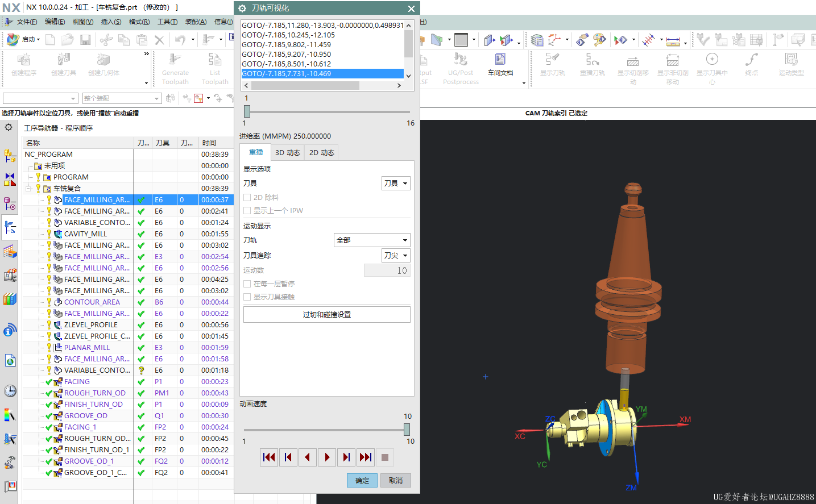The height and width of the screenshot is (504, 816).
Task: Select the CONTOUR_AREA operation
Action: click(92, 302)
